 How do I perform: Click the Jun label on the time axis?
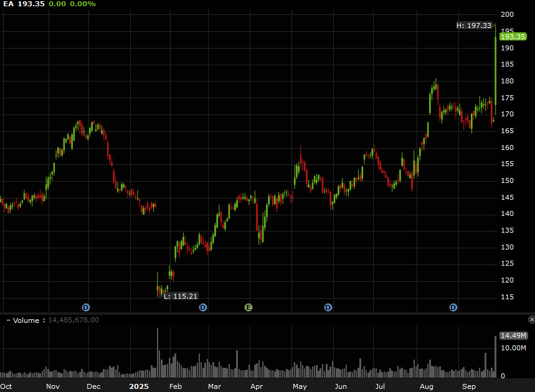click(x=340, y=386)
